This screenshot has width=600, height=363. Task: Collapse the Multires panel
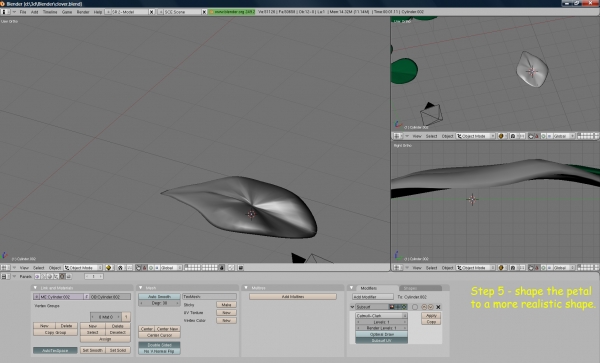point(246,288)
